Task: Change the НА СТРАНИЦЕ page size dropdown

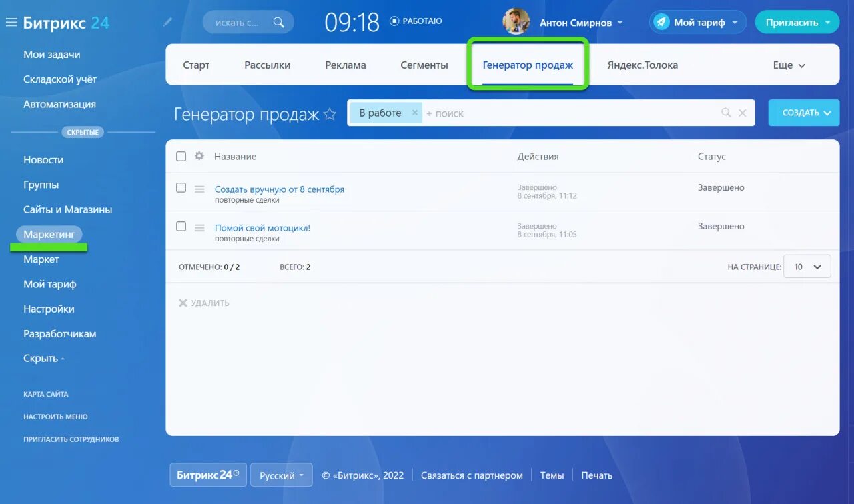Action: click(x=807, y=267)
